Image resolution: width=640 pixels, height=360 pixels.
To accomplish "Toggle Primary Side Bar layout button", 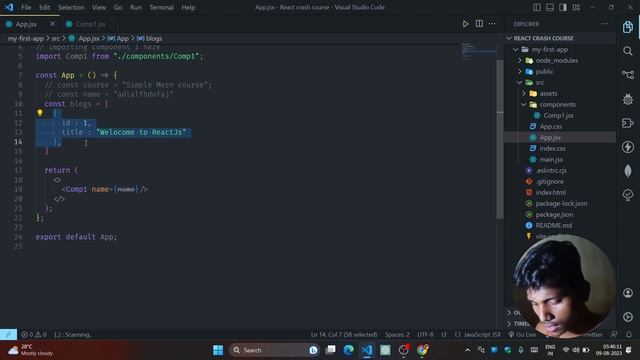I will coord(537,7).
